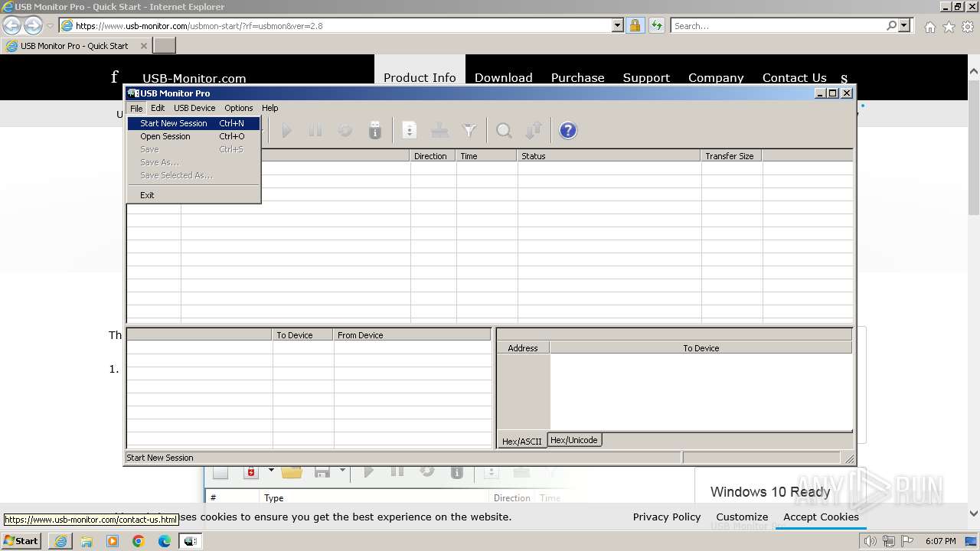Click the Address column header
This screenshot has height=551, width=980.
(x=523, y=348)
